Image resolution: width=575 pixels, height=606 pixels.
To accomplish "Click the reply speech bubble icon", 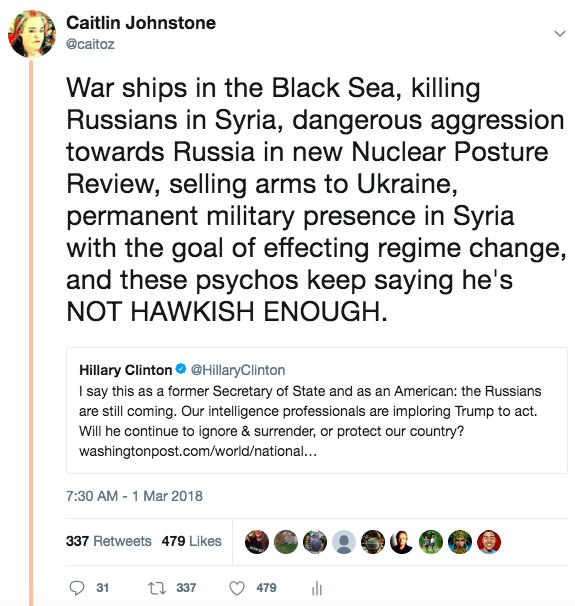I will [77, 588].
